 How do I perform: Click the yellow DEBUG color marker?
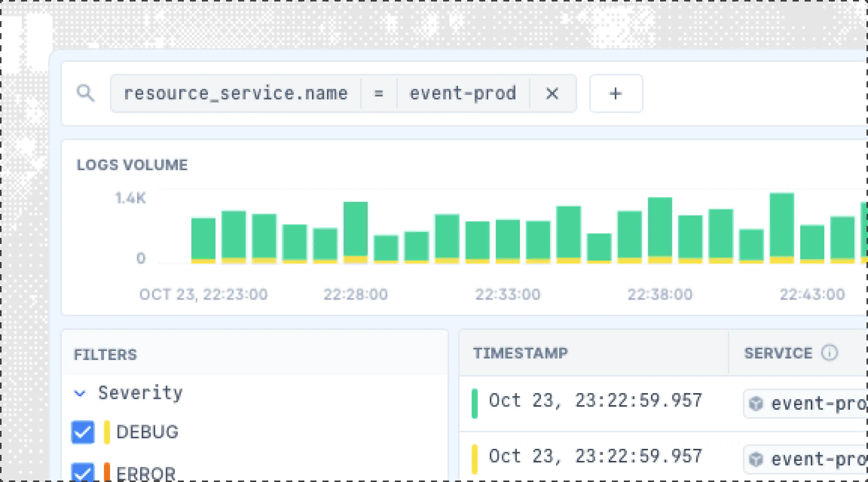pyautogui.click(x=107, y=432)
